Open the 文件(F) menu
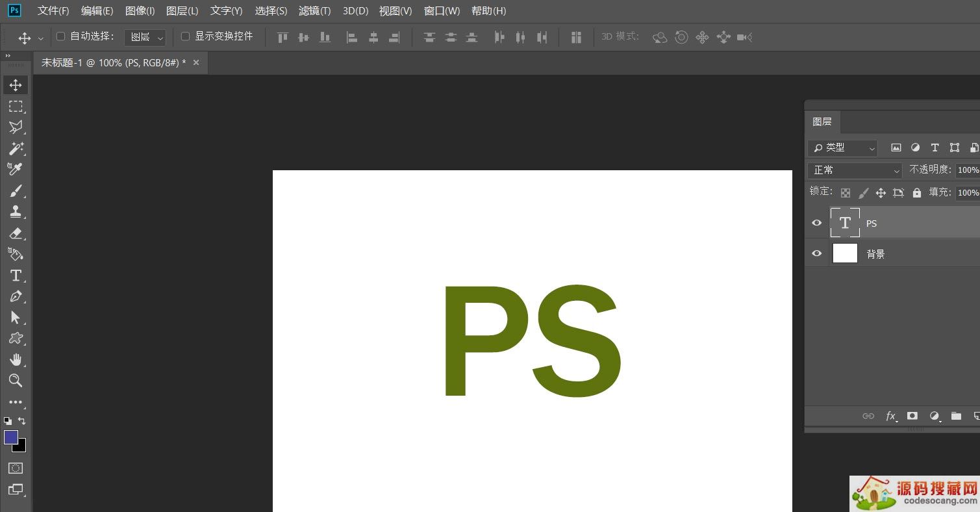980x512 pixels. (53, 11)
